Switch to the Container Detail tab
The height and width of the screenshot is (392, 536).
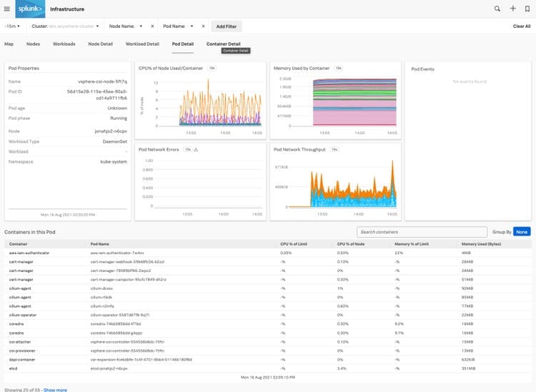pos(223,44)
